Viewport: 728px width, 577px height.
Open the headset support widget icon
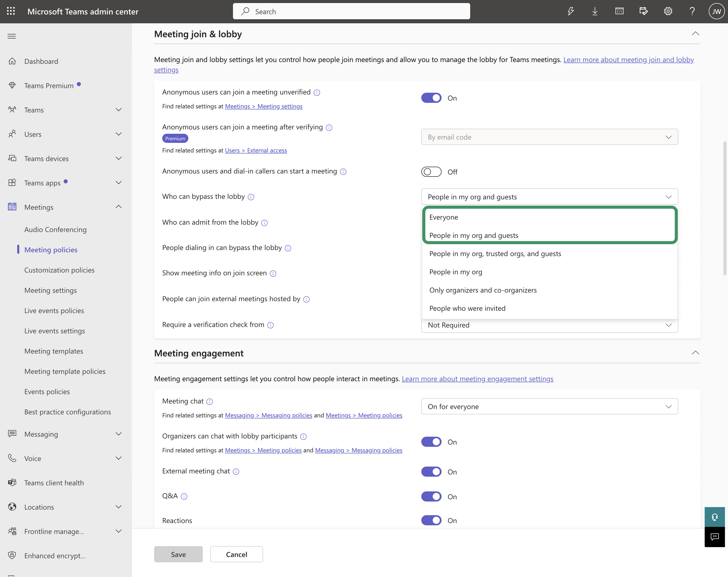tap(715, 517)
